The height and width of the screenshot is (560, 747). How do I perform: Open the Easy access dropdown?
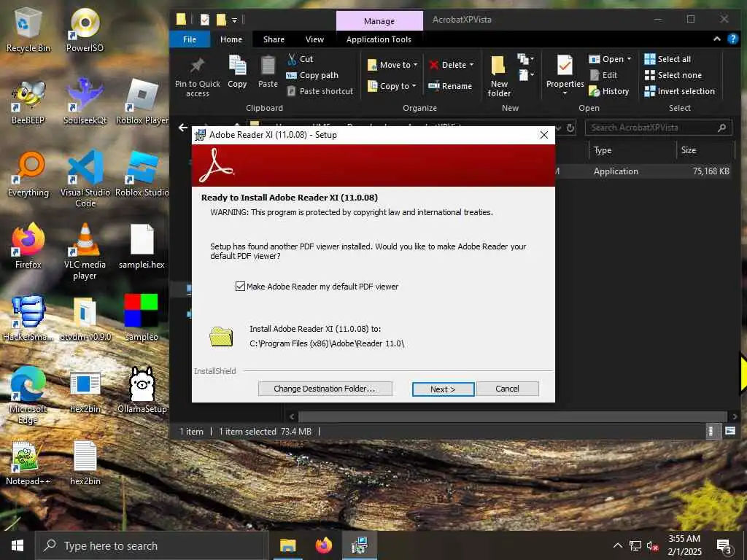click(x=526, y=75)
